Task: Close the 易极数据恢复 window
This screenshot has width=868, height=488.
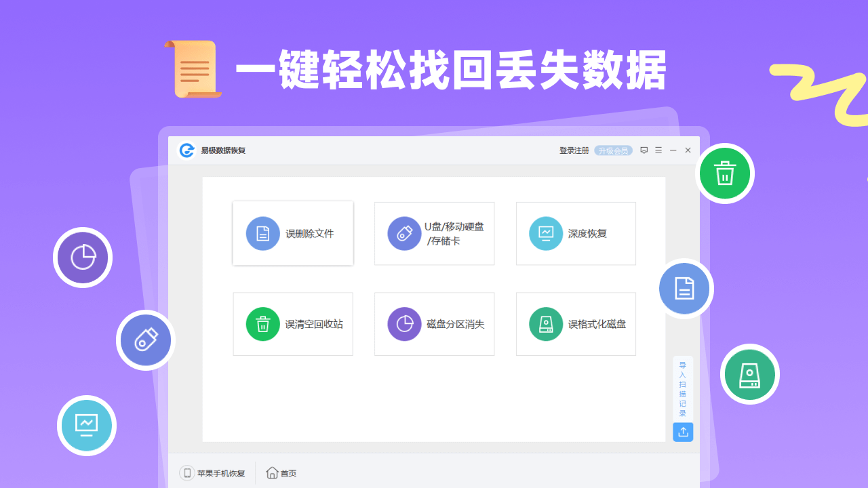Action: click(x=688, y=150)
